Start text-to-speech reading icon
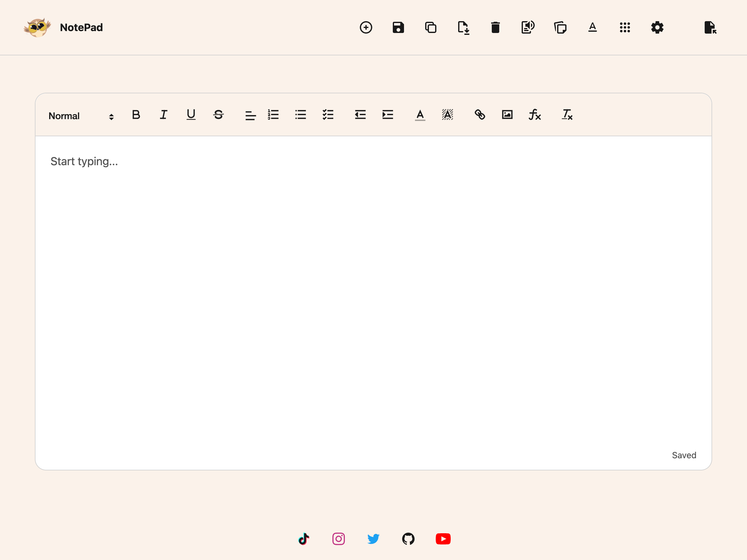 click(528, 27)
